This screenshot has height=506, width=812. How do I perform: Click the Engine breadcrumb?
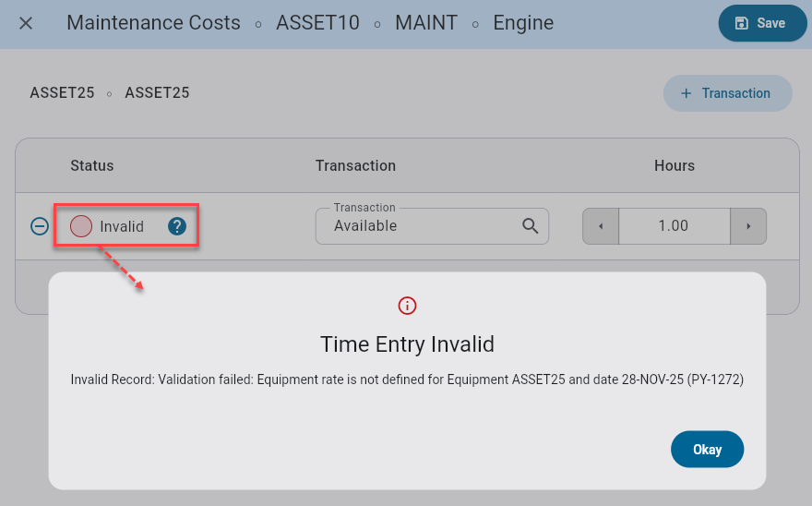pyautogui.click(x=523, y=23)
